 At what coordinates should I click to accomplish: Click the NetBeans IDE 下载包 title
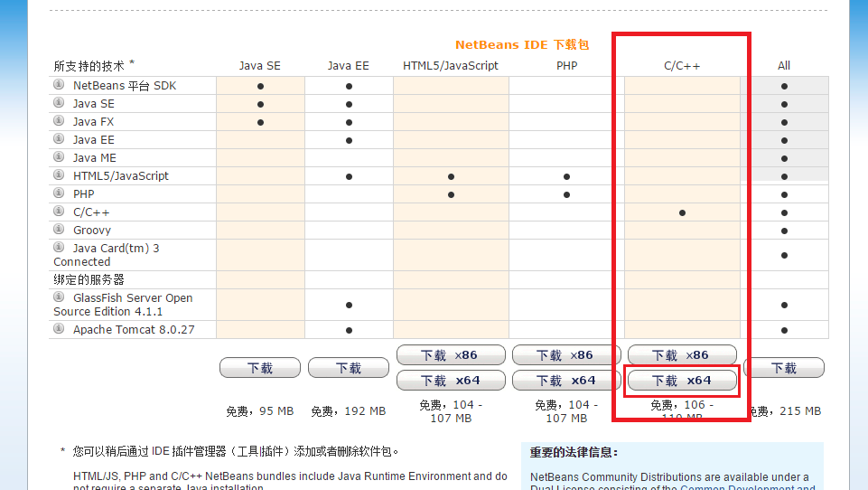pyautogui.click(x=522, y=45)
